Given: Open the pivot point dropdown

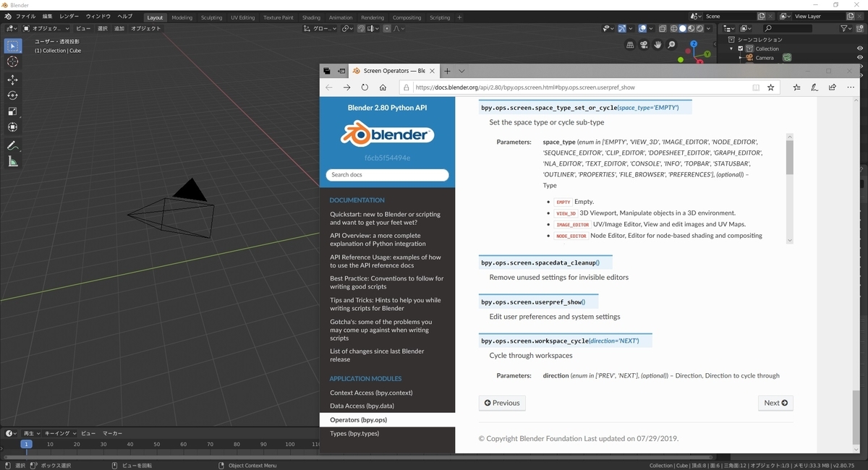Looking at the screenshot, I should coord(348,28).
